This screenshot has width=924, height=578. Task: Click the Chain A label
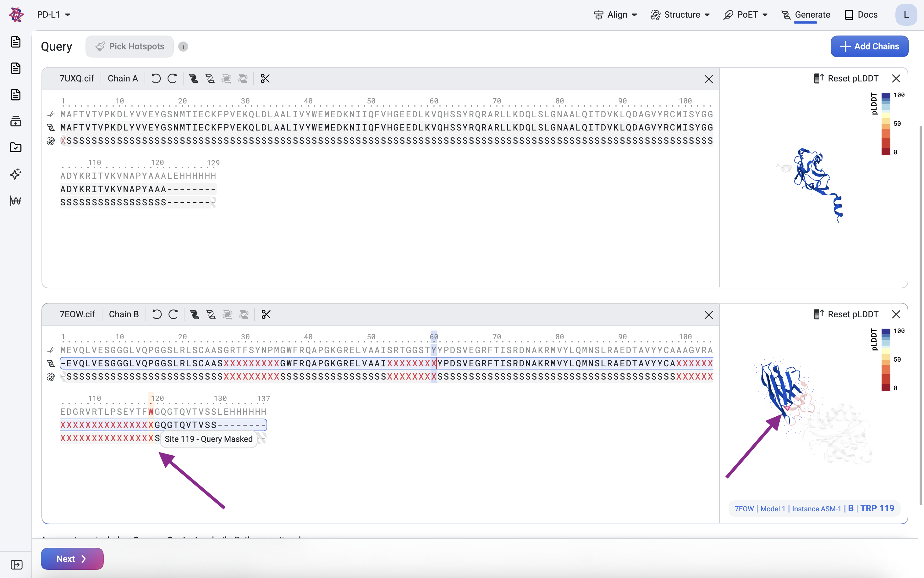(123, 79)
